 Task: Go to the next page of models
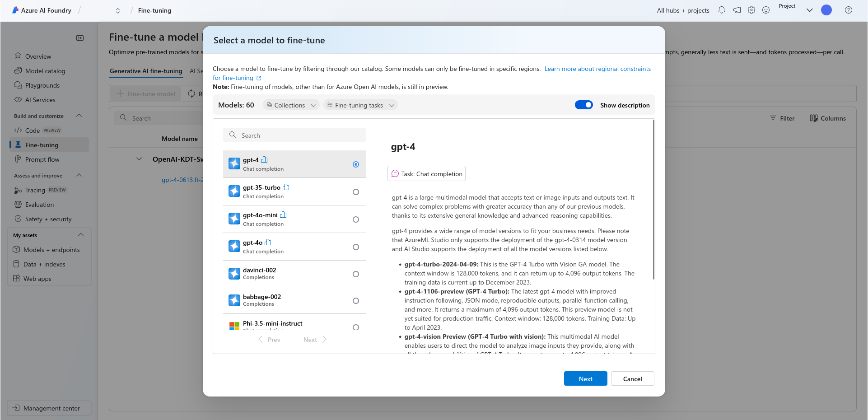click(x=315, y=340)
